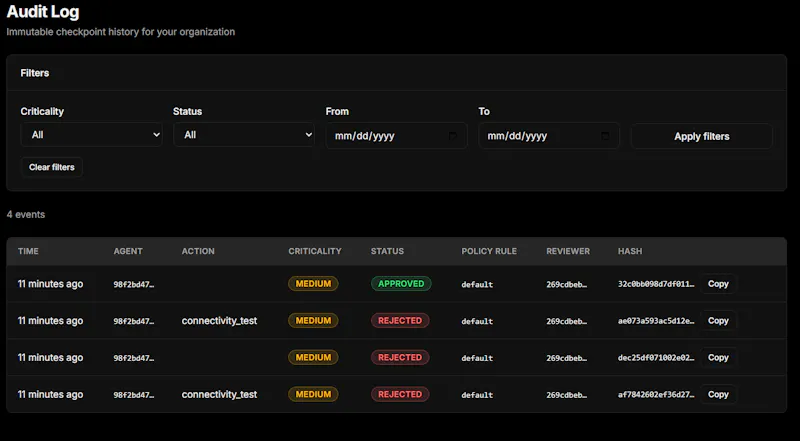Click the REVIEWER column header
The width and height of the screenshot is (800, 441).
coord(568,251)
